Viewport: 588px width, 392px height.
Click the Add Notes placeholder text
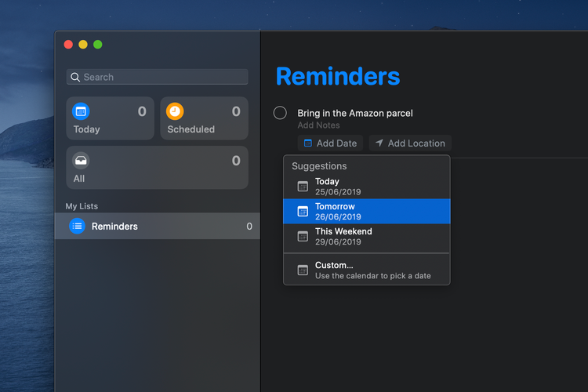coord(319,125)
